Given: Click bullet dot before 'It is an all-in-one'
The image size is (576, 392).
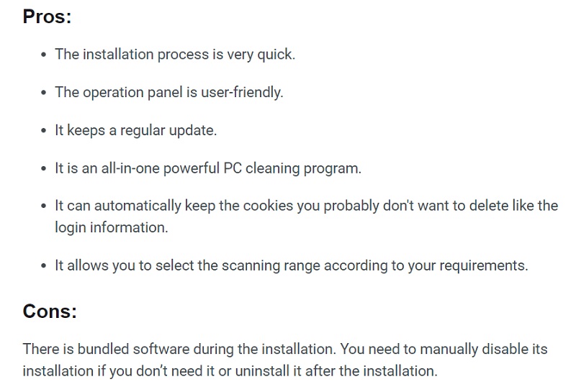Looking at the screenshot, I should pos(44,169).
